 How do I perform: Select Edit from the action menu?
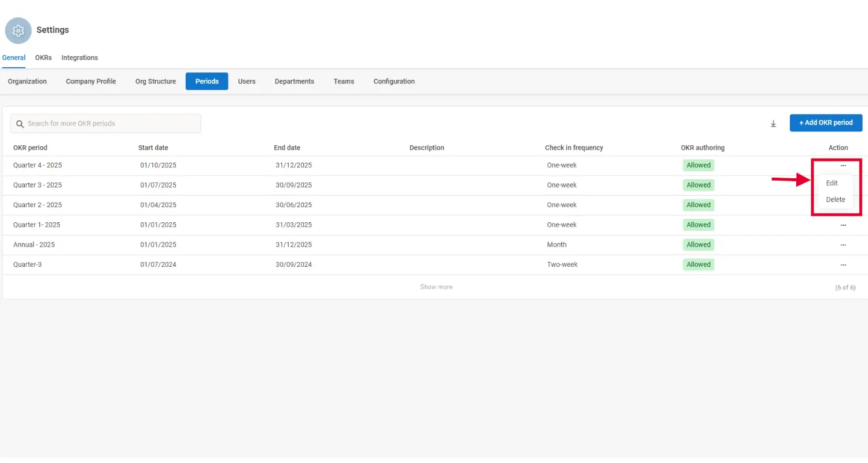point(832,182)
